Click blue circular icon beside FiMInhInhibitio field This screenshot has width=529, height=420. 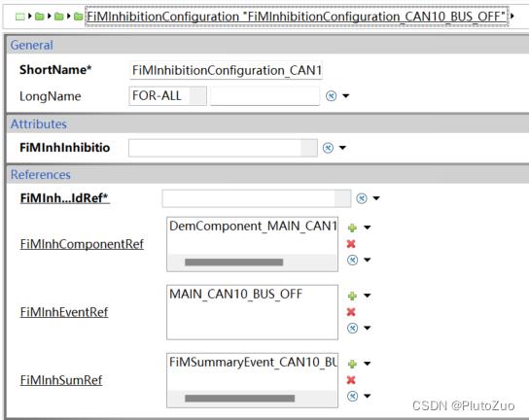(328, 148)
